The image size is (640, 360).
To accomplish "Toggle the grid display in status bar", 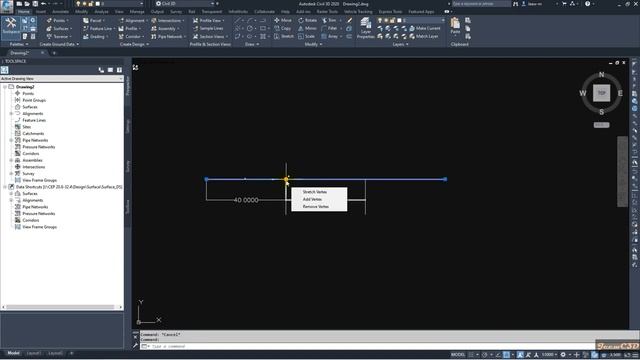I will (x=471, y=355).
